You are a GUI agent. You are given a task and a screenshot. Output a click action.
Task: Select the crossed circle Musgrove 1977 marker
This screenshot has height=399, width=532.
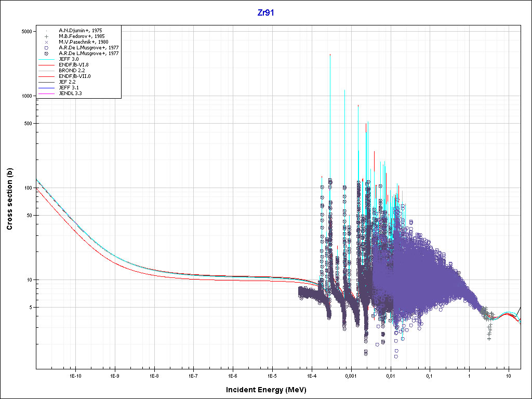tap(46, 54)
